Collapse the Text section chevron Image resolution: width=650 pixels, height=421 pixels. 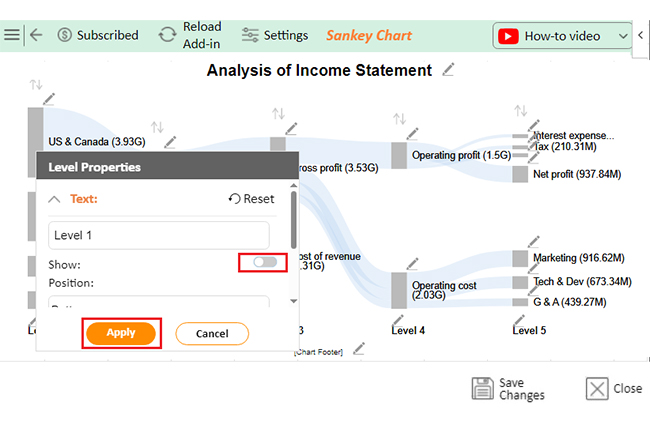coord(54,199)
